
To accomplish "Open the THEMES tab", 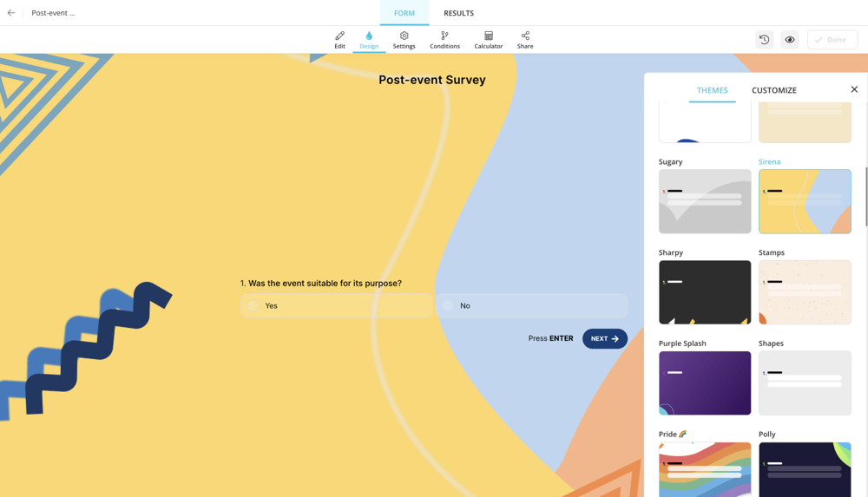I will (x=712, y=90).
